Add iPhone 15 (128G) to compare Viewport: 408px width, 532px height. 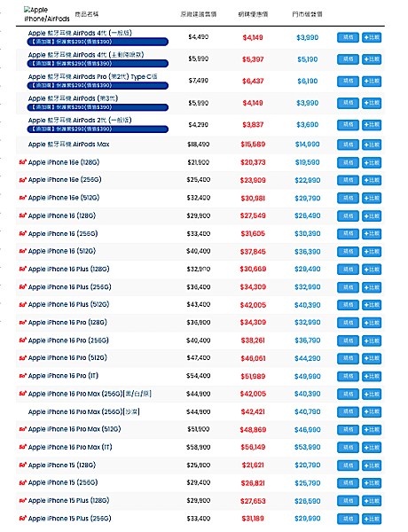372,465
